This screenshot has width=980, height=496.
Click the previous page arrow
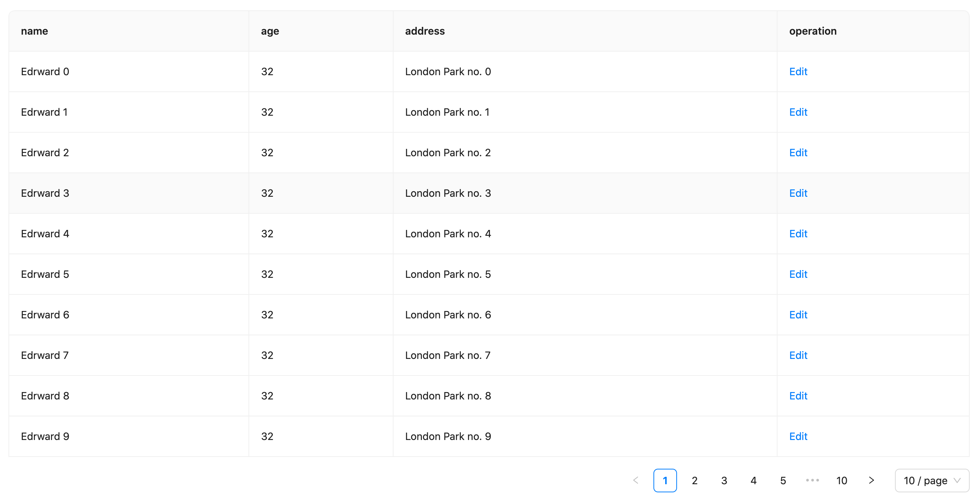(635, 480)
